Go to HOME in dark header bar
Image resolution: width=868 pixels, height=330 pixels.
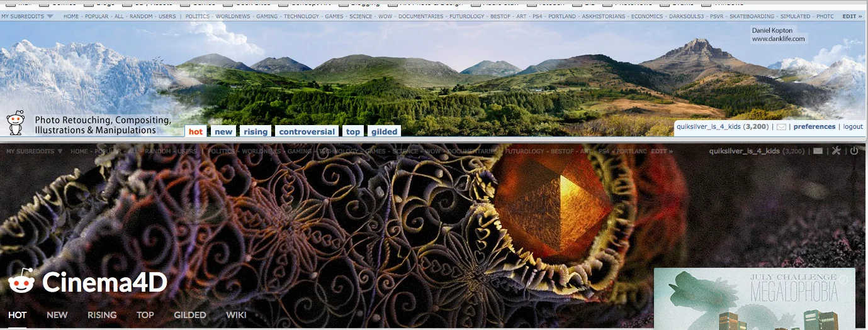pos(79,151)
